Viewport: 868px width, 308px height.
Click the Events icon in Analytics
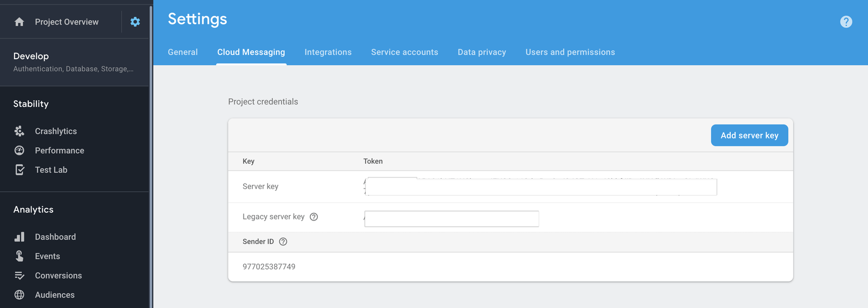(20, 256)
